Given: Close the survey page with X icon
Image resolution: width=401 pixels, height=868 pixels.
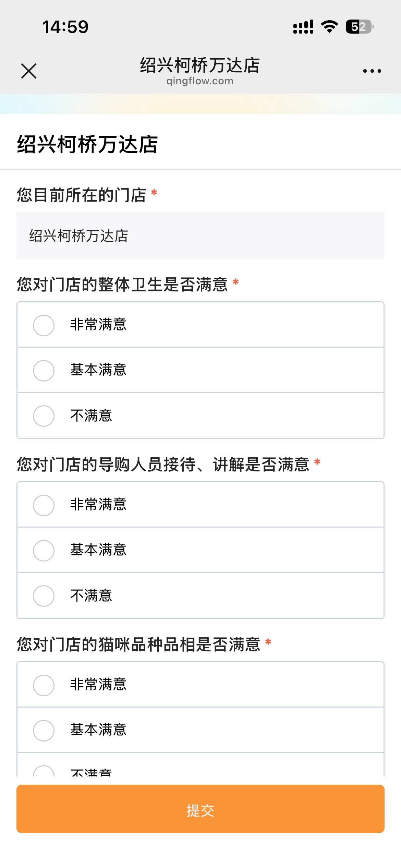Looking at the screenshot, I should [x=29, y=71].
